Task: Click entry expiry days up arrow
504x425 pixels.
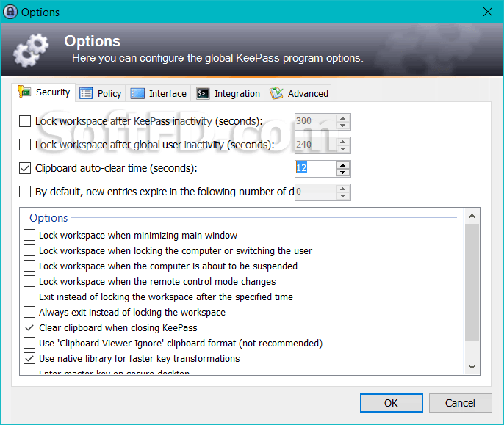Action: coord(343,188)
